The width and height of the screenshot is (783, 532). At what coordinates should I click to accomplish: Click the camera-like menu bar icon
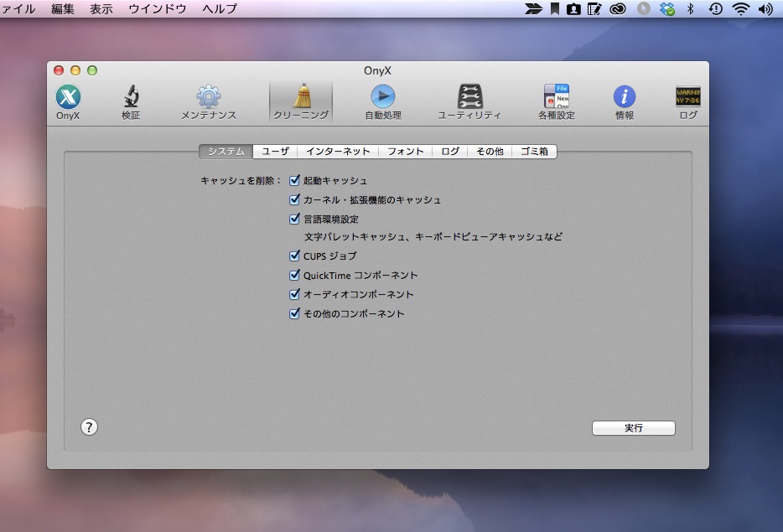[573, 8]
